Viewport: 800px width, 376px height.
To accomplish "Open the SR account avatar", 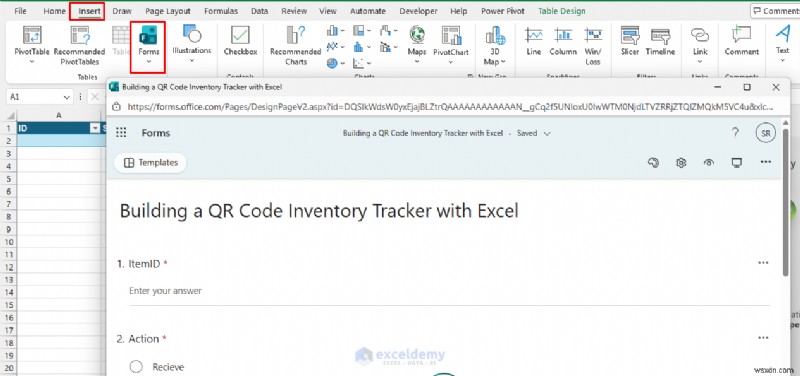I will [765, 133].
